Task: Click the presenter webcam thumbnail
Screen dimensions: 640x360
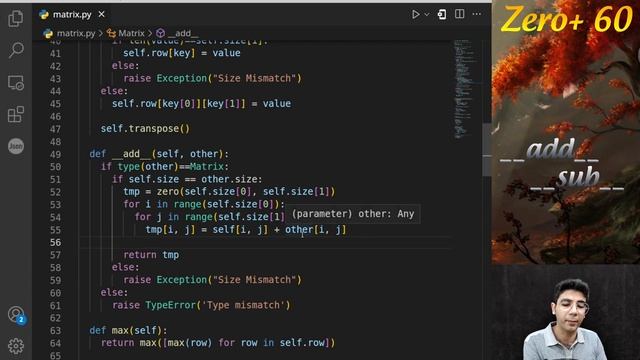Action: pyautogui.click(x=566, y=312)
